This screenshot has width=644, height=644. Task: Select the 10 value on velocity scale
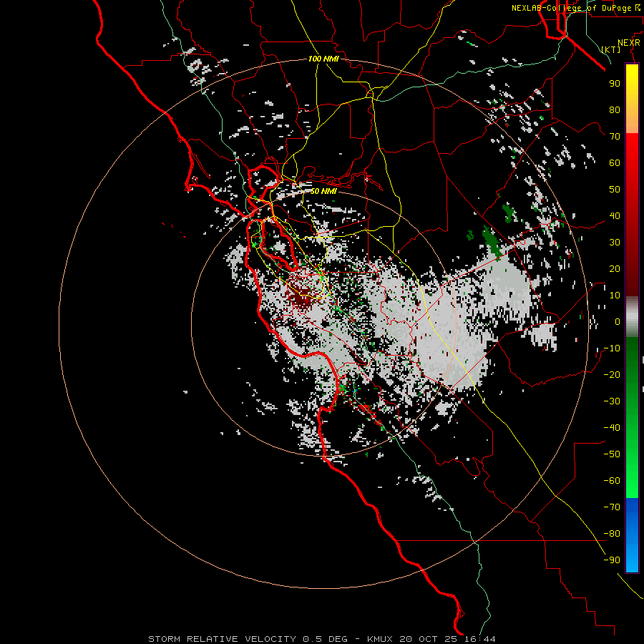click(x=615, y=296)
